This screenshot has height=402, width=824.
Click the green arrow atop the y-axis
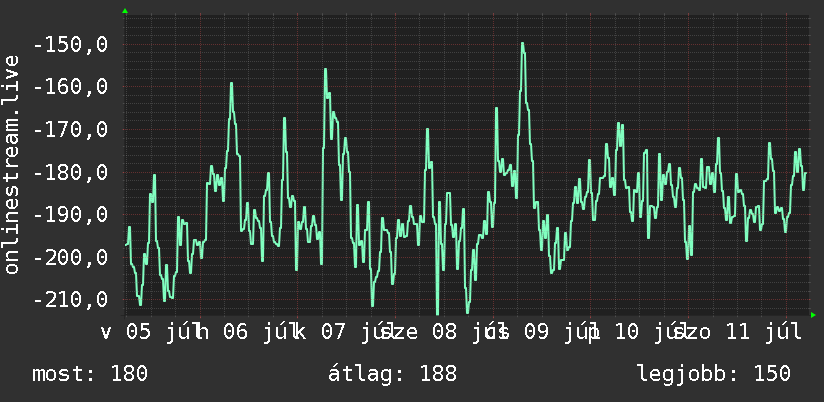click(125, 11)
